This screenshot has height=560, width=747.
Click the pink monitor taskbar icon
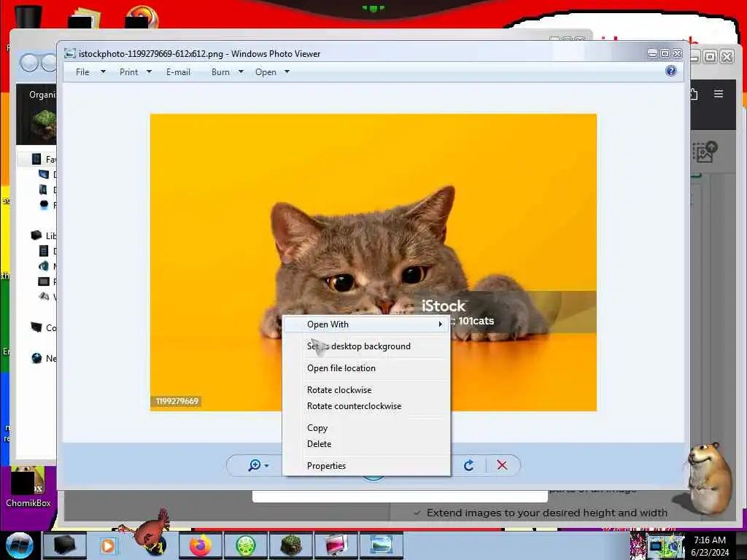336,545
